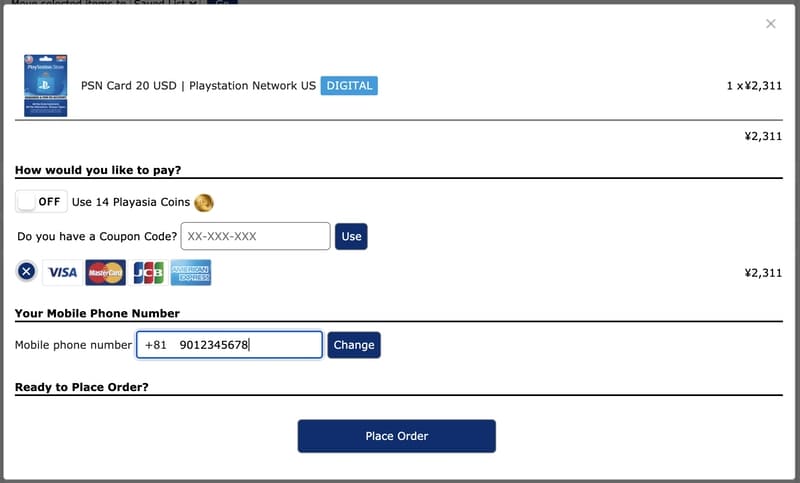800x483 pixels.
Task: Focus the Coupon Code input field
Action: (255, 237)
